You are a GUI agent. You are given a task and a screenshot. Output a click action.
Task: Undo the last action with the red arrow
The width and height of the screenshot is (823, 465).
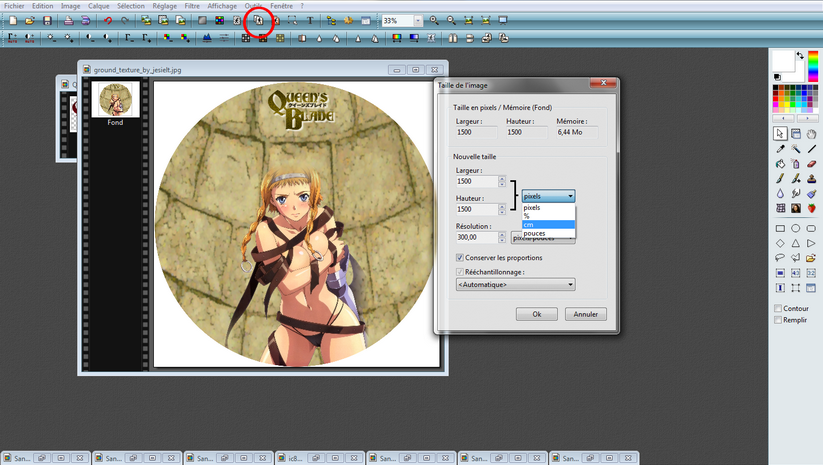pyautogui.click(x=108, y=20)
